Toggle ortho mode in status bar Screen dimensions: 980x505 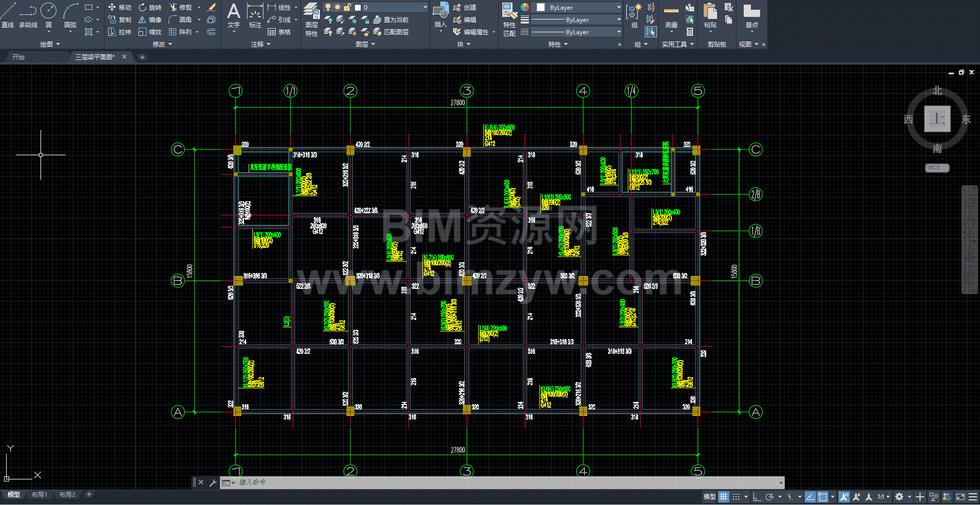(757, 497)
